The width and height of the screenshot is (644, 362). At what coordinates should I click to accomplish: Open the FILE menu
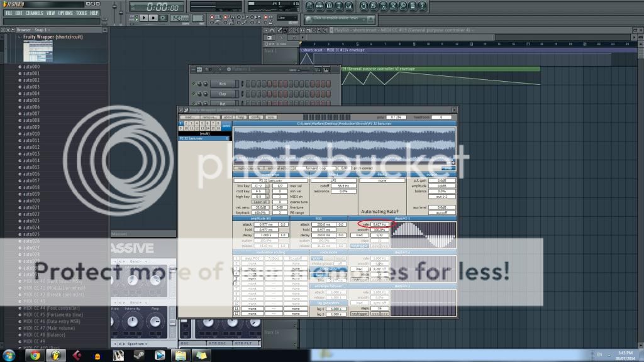[9, 13]
